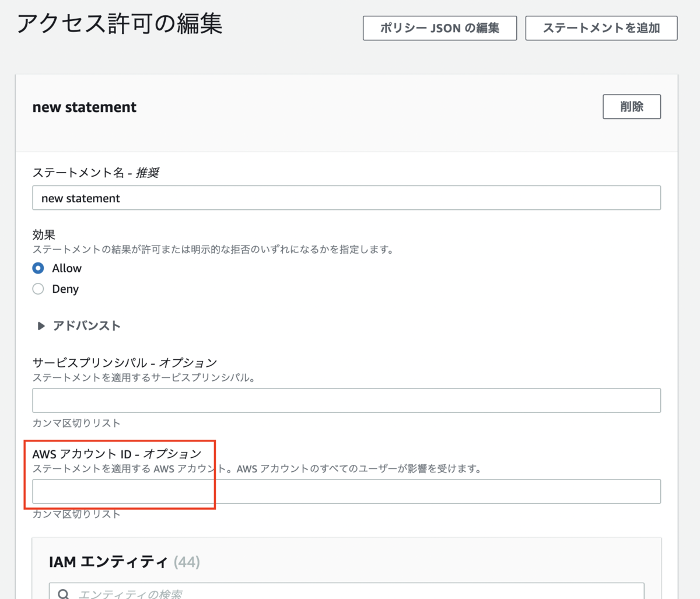The width and height of the screenshot is (700, 599).
Task: Click the ステートメントを追加 button
Action: (601, 28)
